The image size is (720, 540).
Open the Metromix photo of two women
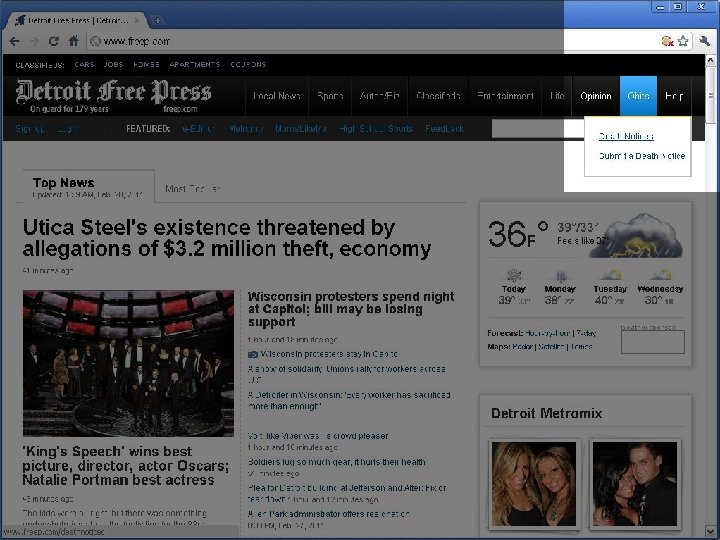pos(534,484)
